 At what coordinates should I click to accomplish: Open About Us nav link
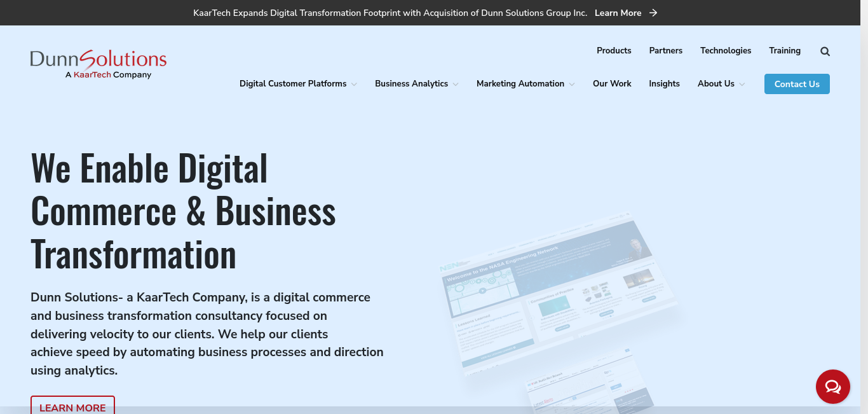click(715, 84)
